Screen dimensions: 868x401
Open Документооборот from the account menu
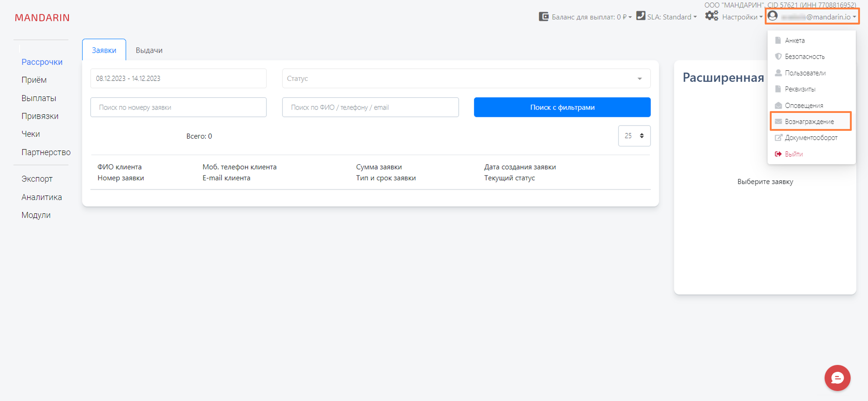coord(811,138)
